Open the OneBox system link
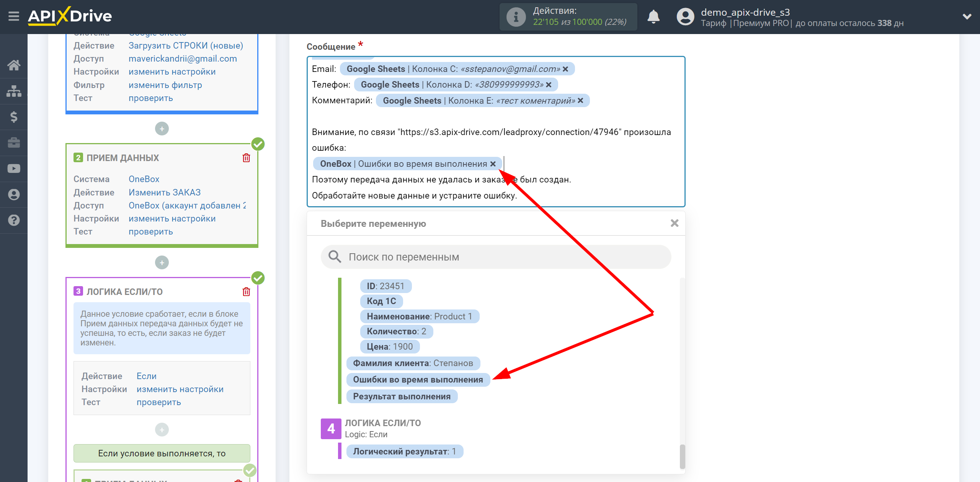 [144, 179]
